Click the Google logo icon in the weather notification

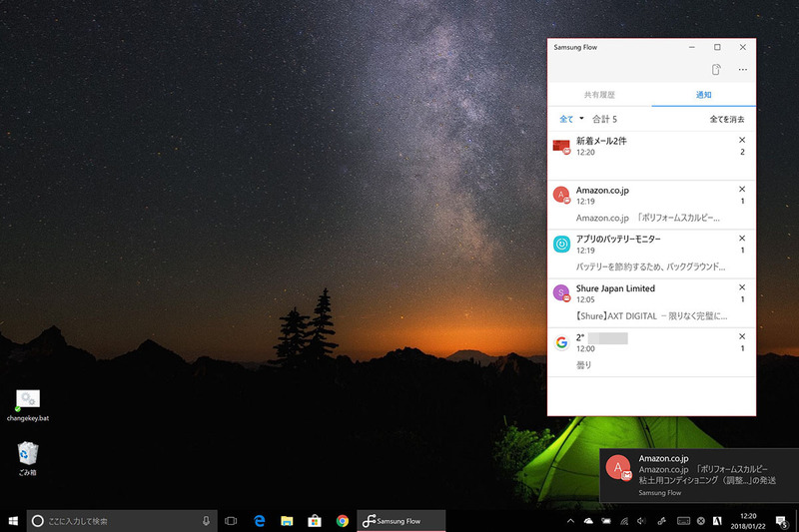[561, 342]
